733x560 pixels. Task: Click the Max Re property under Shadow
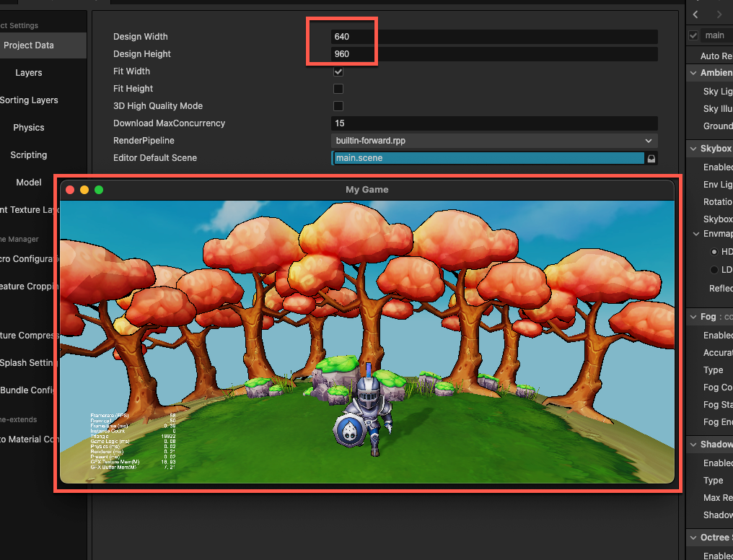pos(718,498)
